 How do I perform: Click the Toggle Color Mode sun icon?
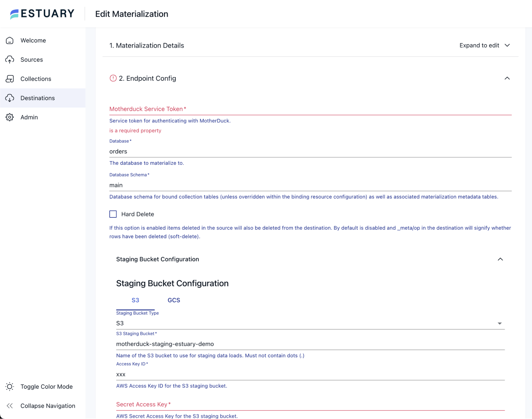pyautogui.click(x=10, y=387)
